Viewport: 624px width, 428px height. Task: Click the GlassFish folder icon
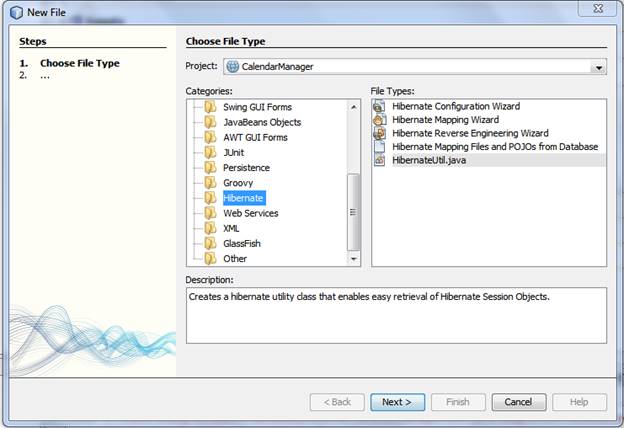pos(211,243)
